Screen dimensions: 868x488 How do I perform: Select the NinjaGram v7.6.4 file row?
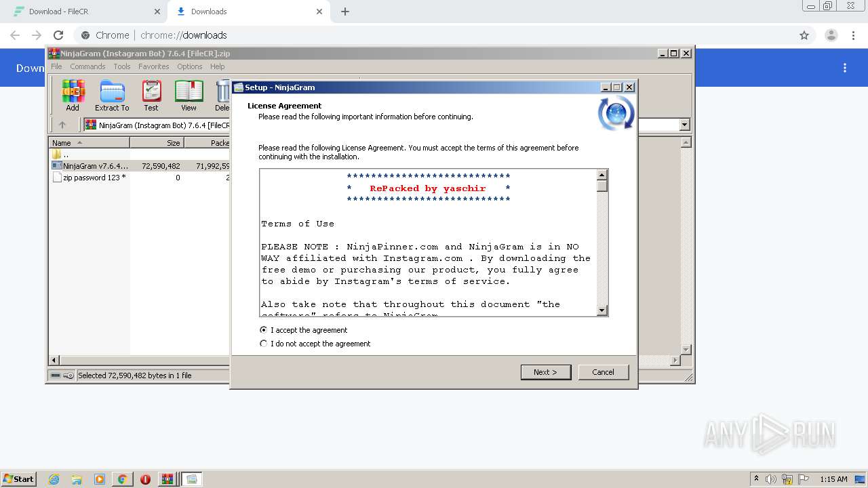click(140, 165)
